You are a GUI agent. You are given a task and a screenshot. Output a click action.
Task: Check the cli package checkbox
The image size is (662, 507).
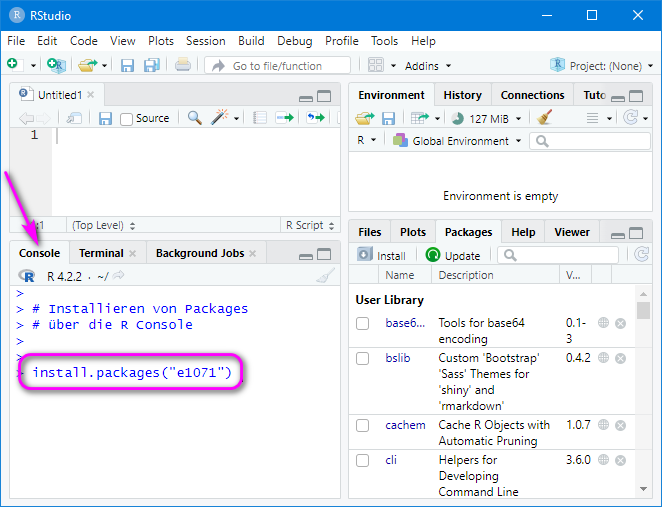pos(362,460)
